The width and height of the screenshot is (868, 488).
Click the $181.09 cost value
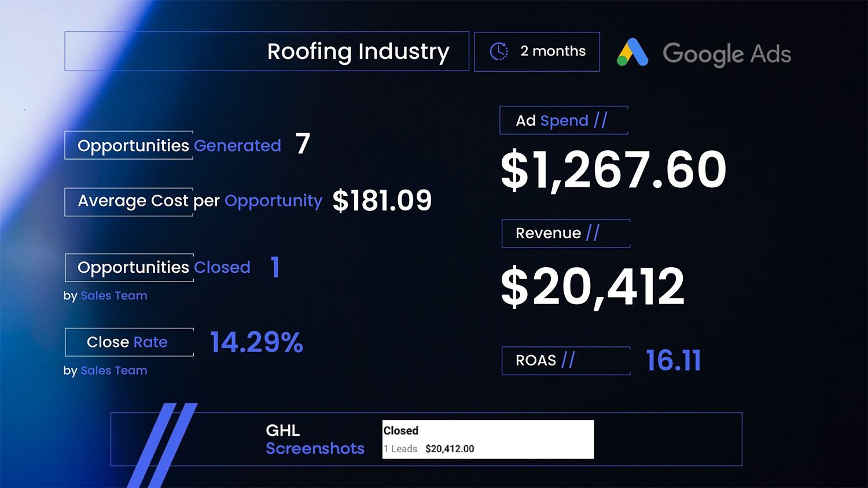click(382, 201)
